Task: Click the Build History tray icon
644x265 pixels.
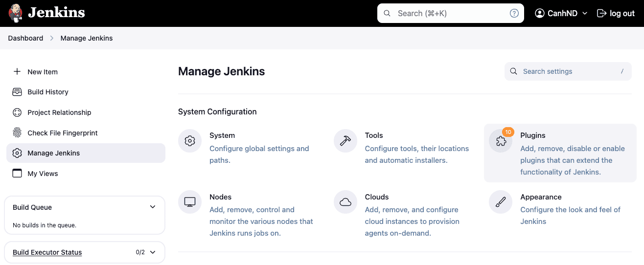Action: coord(17,92)
